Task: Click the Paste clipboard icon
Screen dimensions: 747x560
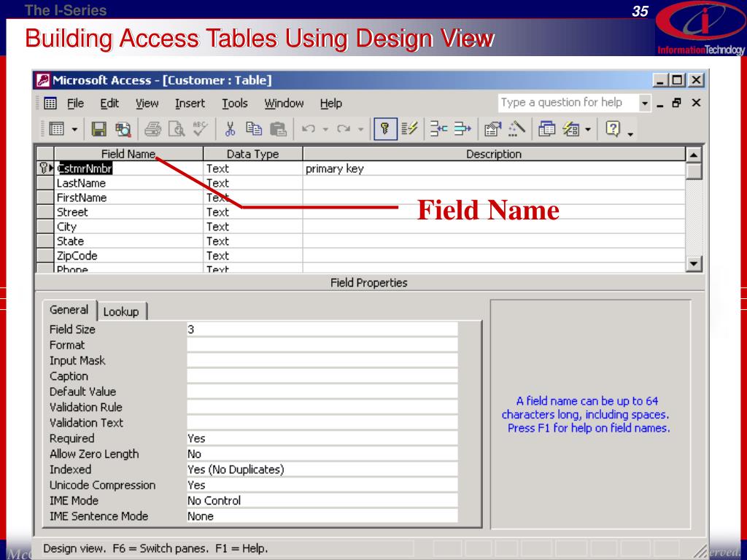Action: point(278,128)
